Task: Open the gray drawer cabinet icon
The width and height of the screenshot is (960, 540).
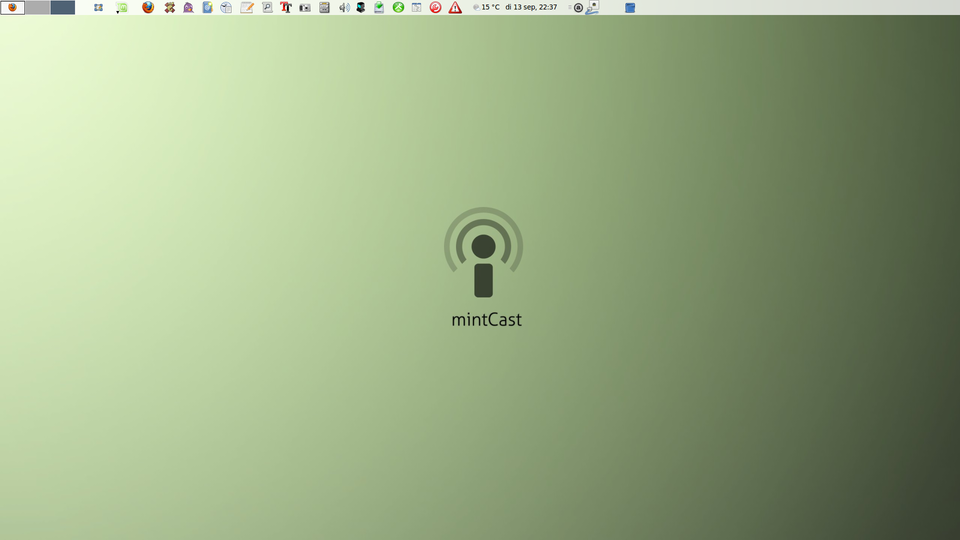Action: coord(324,7)
